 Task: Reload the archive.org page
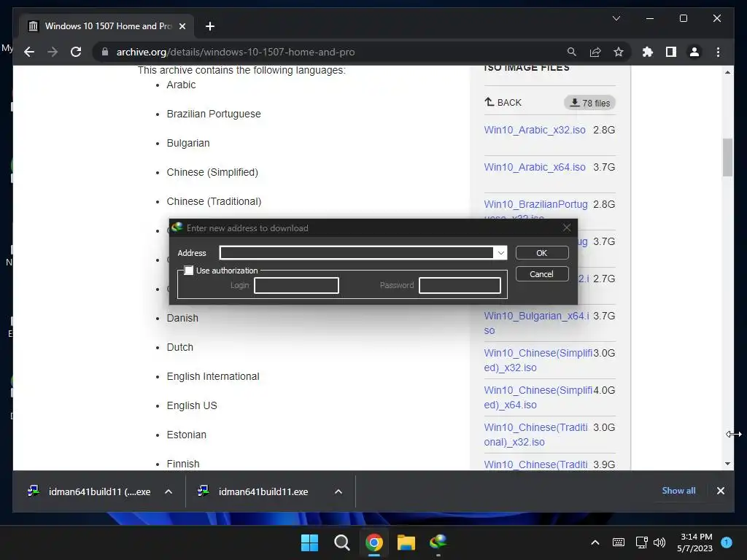(76, 52)
